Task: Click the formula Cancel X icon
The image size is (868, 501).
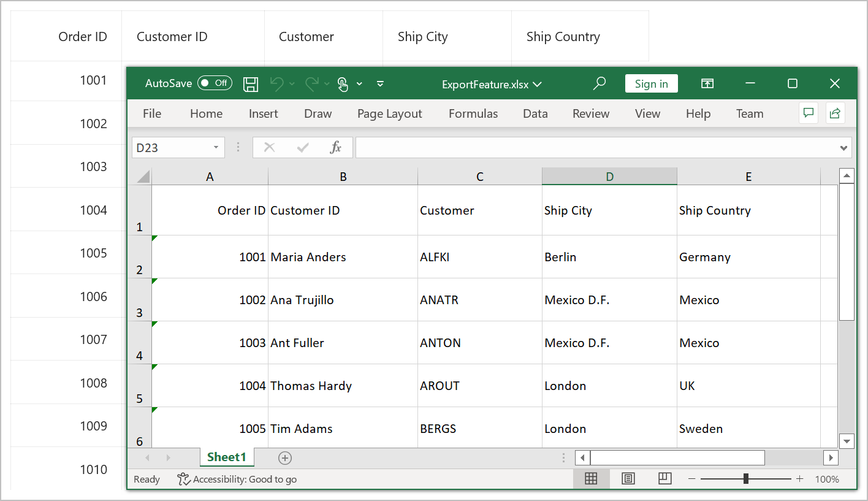Action: coord(269,147)
